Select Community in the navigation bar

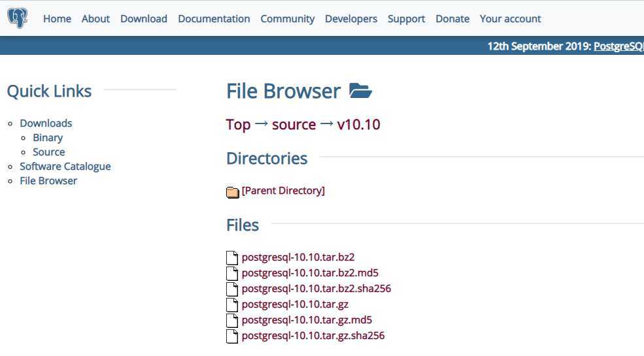pos(288,19)
